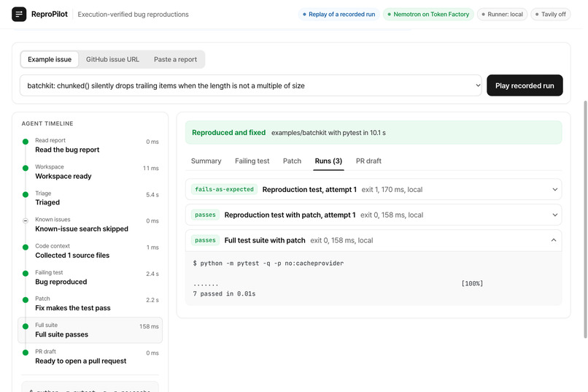Click the passes tag on Full test suite with patch
The width and height of the screenshot is (588, 392).
205,240
